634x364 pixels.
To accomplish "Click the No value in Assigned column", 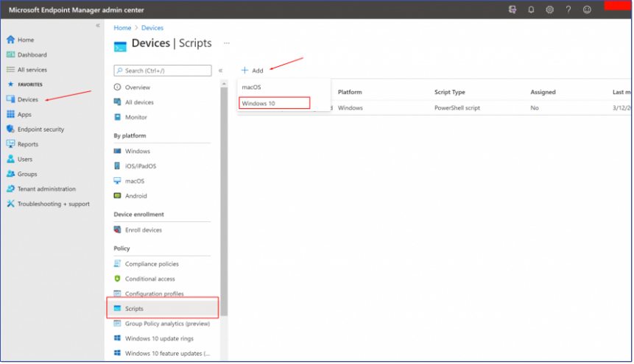I will tap(534, 108).
